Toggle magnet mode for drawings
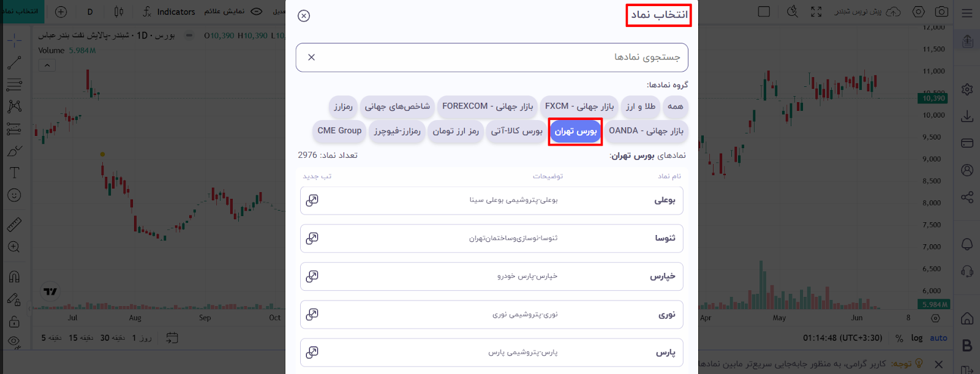This screenshot has width=980, height=374. [14, 277]
